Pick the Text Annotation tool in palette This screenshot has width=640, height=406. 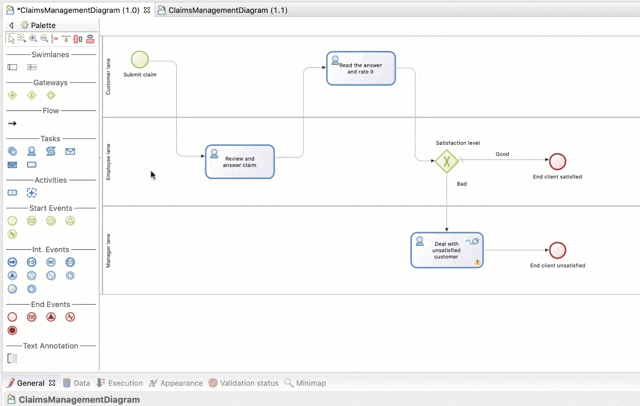tap(13, 358)
